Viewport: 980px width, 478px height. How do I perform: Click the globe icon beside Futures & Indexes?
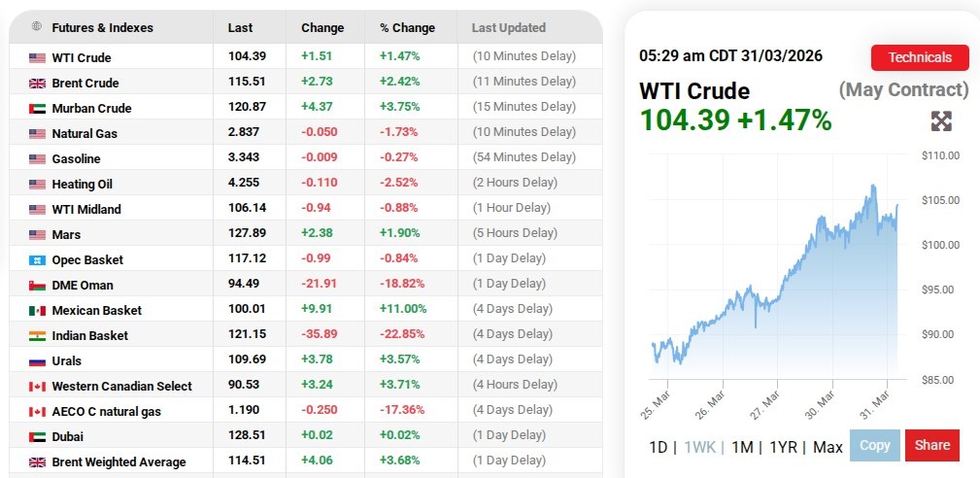[37, 27]
